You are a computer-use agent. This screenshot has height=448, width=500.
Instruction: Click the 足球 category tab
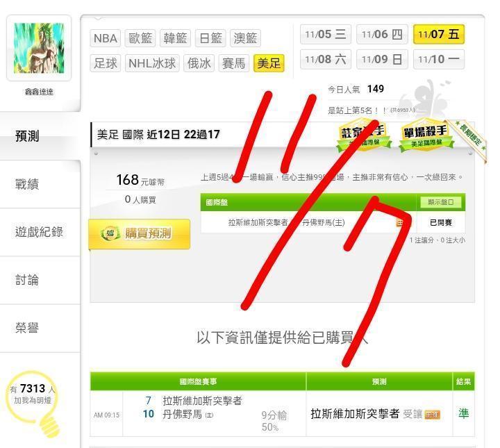coord(106,63)
